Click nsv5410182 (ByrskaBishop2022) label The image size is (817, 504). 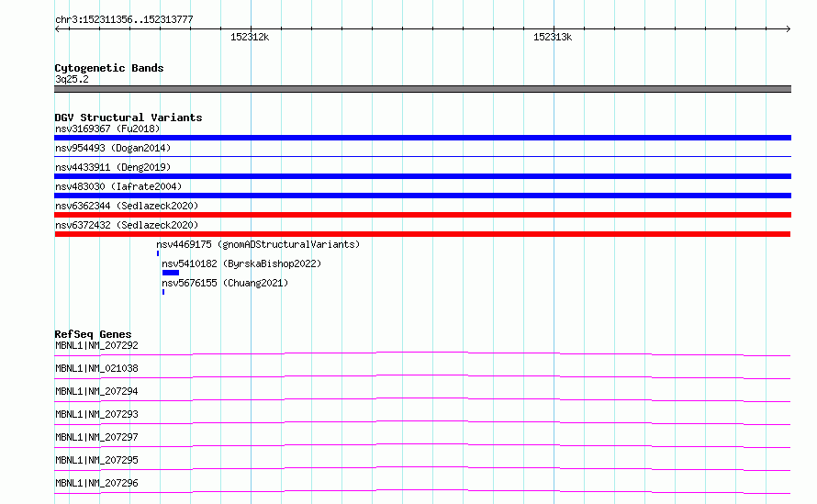(x=241, y=263)
